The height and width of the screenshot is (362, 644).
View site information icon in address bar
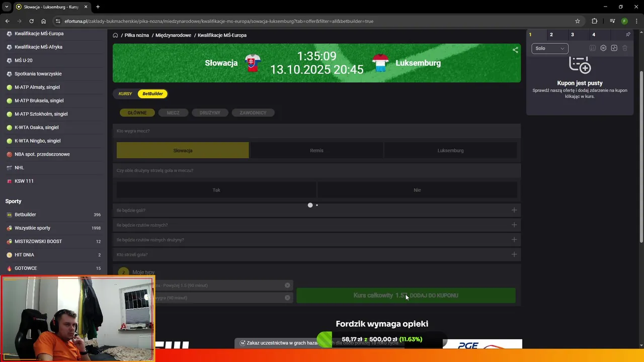(58, 21)
